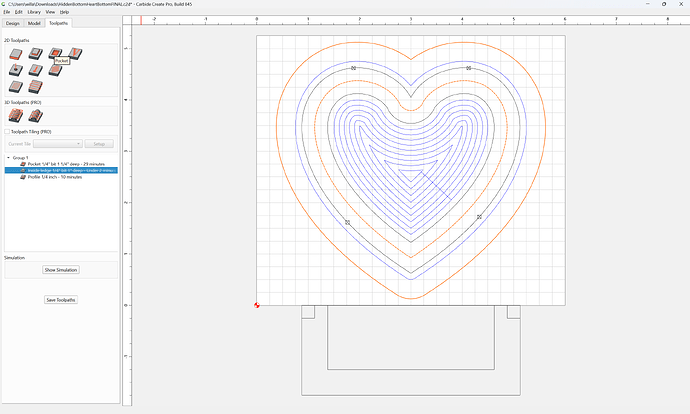Select the Pocket 1/4" bit toolpath entry
This screenshot has height=414, width=690.
tap(66, 164)
